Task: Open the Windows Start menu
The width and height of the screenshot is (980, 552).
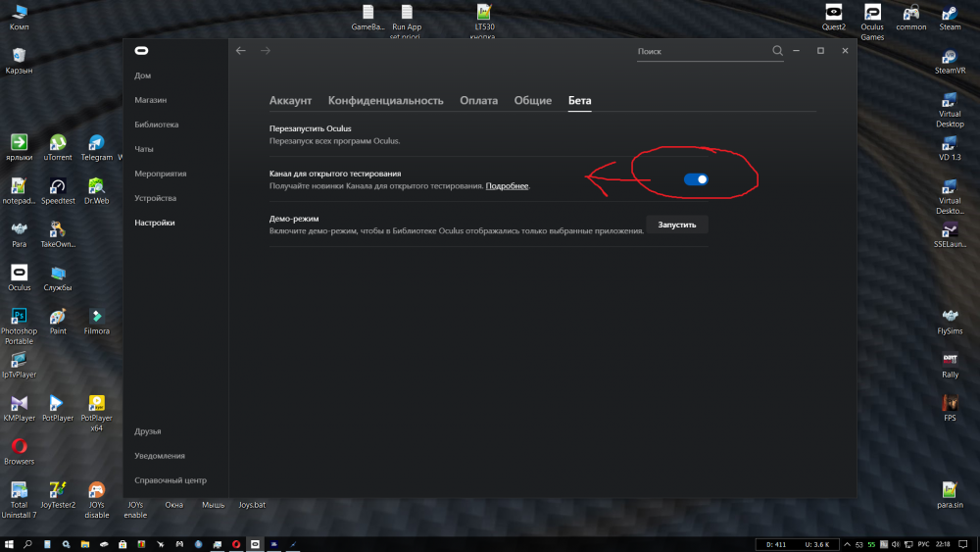Action: pos(9,544)
